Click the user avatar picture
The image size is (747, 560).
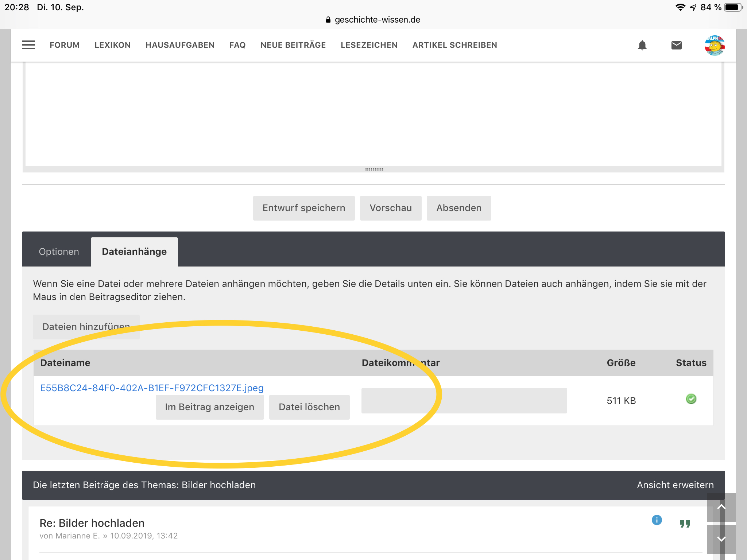[x=714, y=46]
